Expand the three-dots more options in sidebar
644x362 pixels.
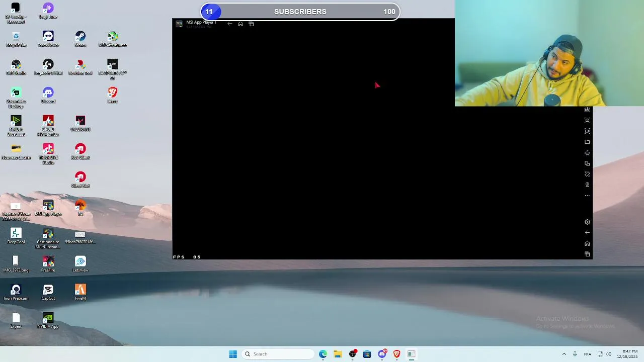[x=587, y=196]
